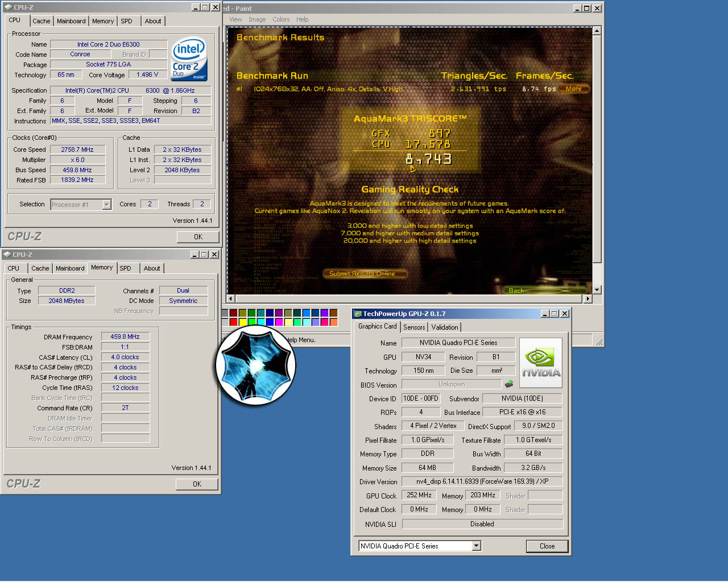
Task: Switch to Validation tab in GPU-Z
Action: (x=445, y=327)
